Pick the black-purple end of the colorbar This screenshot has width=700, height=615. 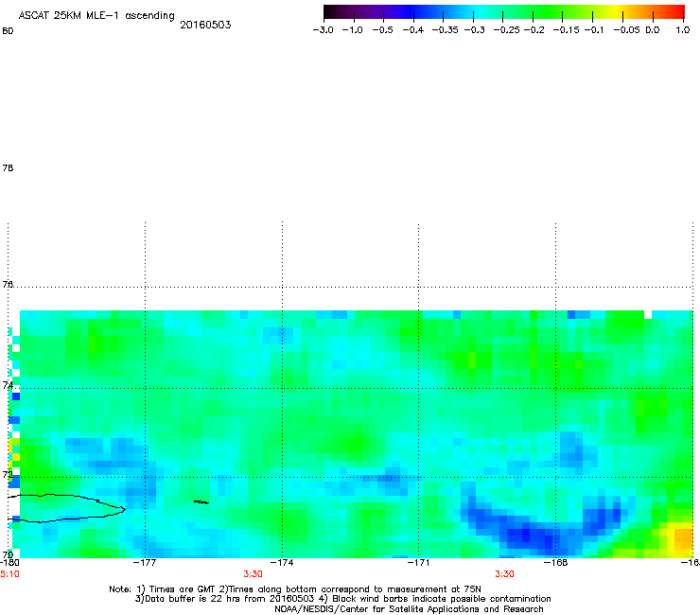333,11
